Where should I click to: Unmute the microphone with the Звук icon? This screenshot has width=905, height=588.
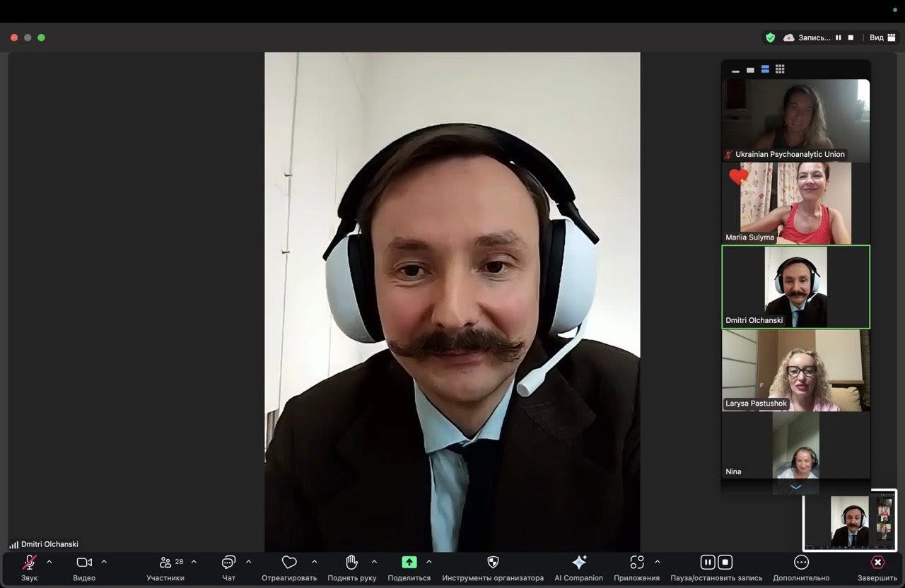29,563
